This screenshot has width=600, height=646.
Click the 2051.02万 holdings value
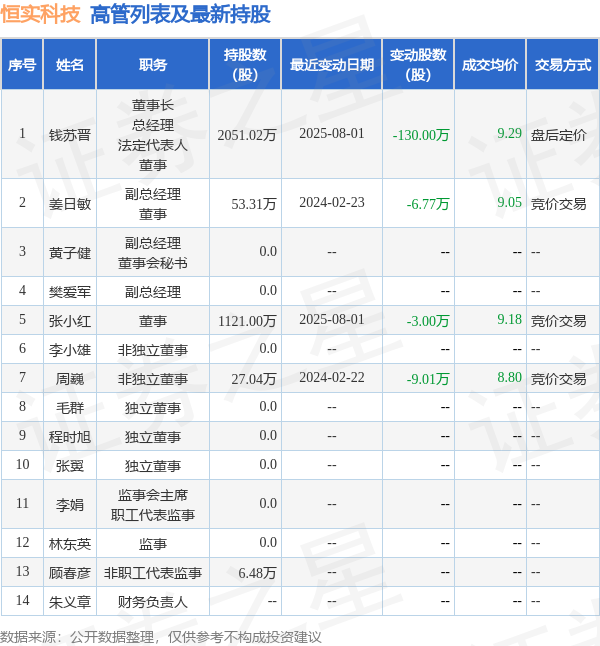click(247, 135)
